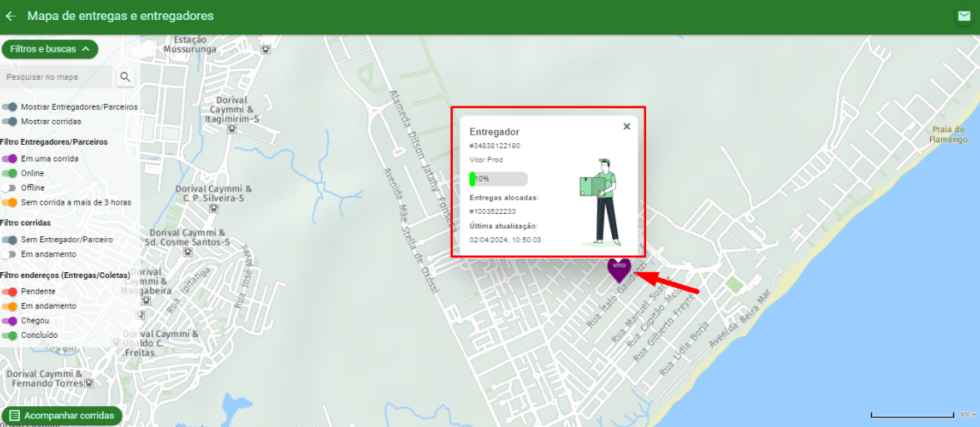Image resolution: width=980 pixels, height=427 pixels.
Task: Click Estação Mussurunga station icon
Action: coord(266,49)
